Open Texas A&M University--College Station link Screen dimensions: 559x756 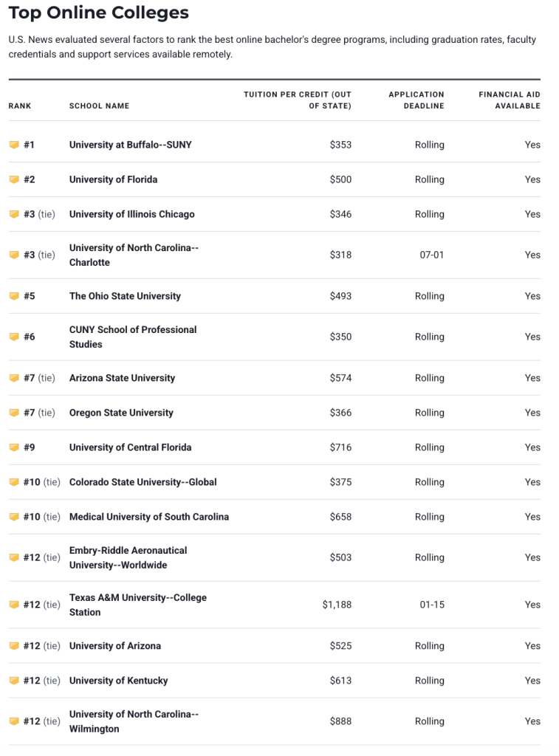(x=137, y=605)
